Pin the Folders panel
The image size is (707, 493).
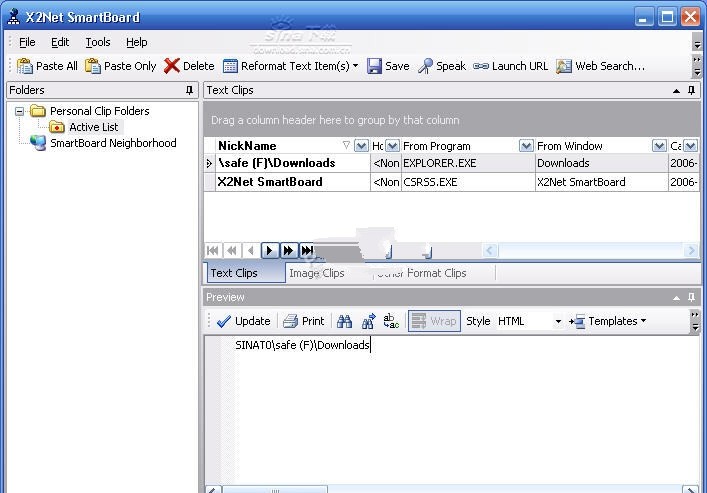[189, 90]
